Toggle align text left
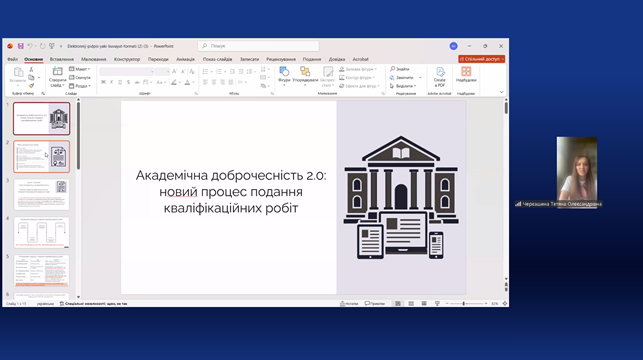The width and height of the screenshot is (643, 360). (205, 82)
